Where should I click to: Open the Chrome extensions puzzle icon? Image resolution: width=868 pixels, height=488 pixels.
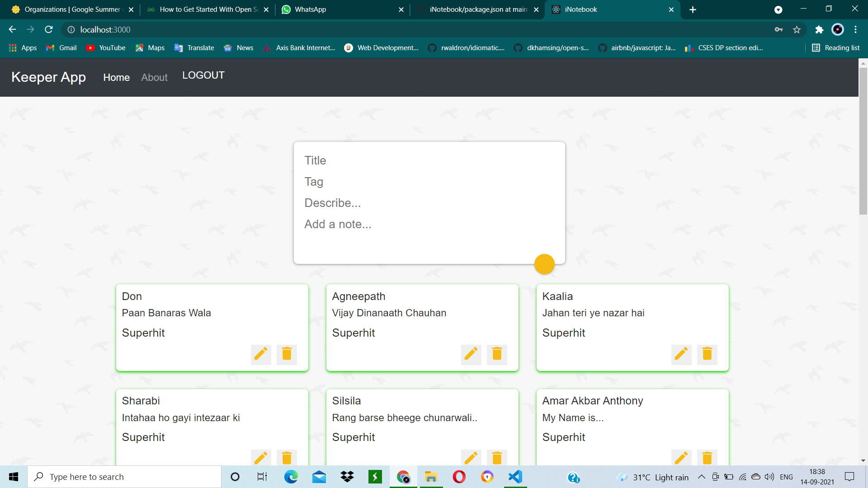pos(819,30)
